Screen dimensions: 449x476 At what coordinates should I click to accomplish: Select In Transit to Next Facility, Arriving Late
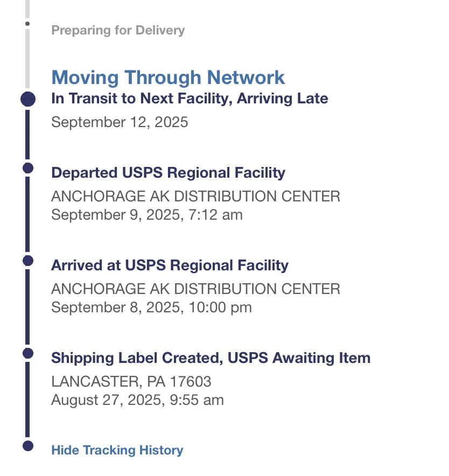pos(190,99)
